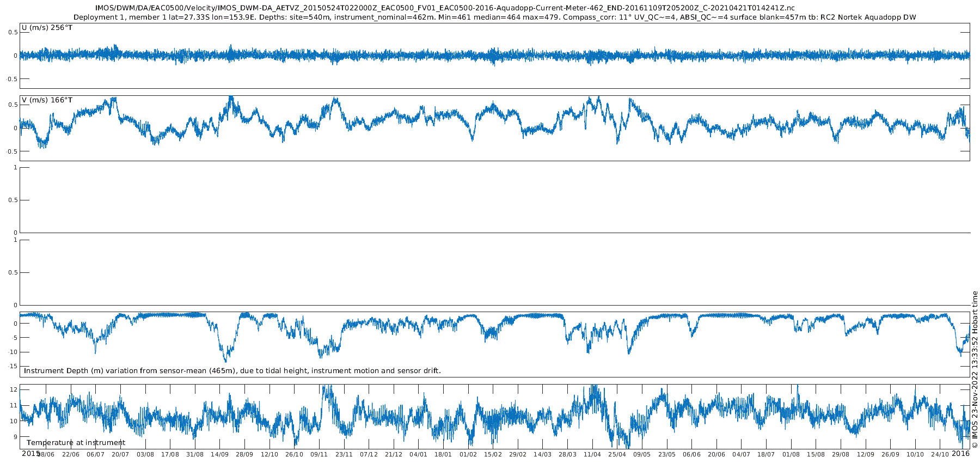980x463 pixels.
Task: Click the '-0.5' tick on V velocity axis
Action: point(12,152)
